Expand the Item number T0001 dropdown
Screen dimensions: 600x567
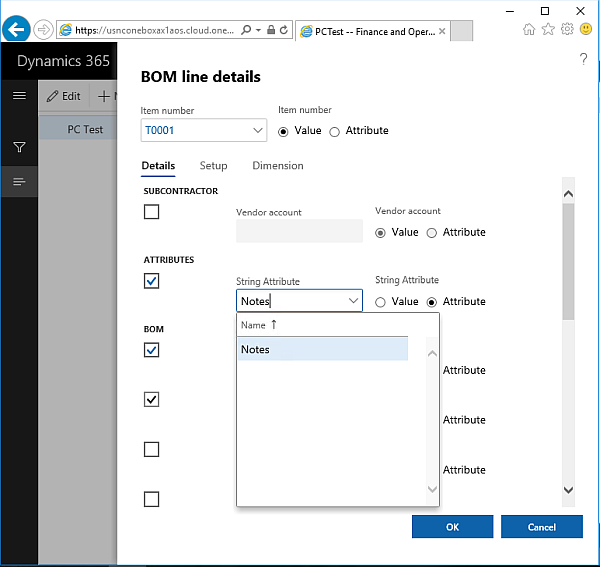[258, 131]
